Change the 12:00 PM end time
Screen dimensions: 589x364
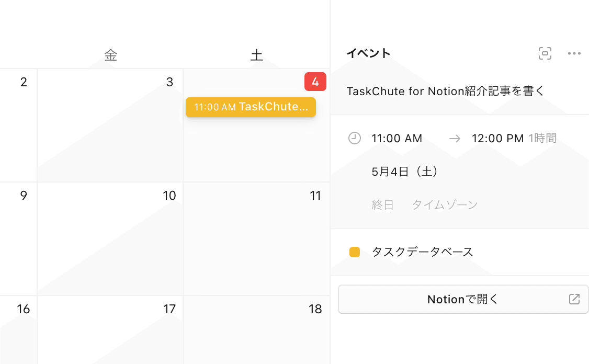click(x=497, y=138)
